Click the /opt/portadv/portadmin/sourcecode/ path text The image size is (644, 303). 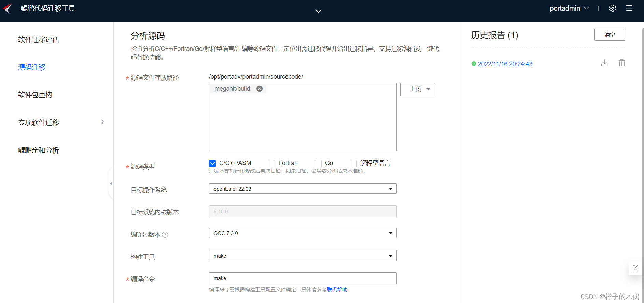[256, 77]
